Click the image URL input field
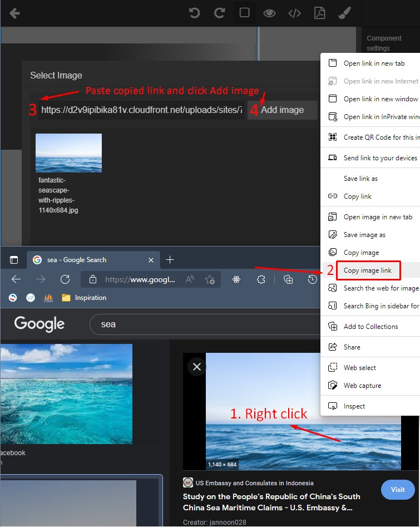The image size is (420, 527). pyautogui.click(x=142, y=110)
